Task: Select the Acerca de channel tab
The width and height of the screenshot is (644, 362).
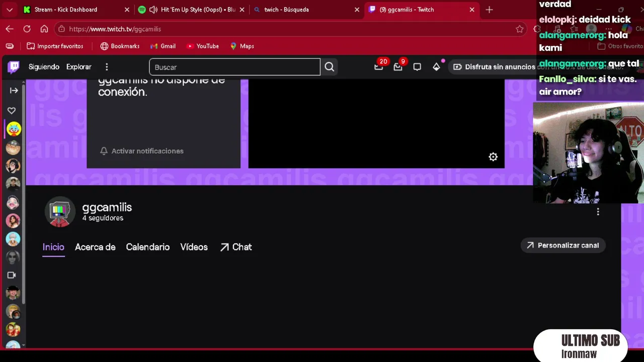Action: [95, 247]
